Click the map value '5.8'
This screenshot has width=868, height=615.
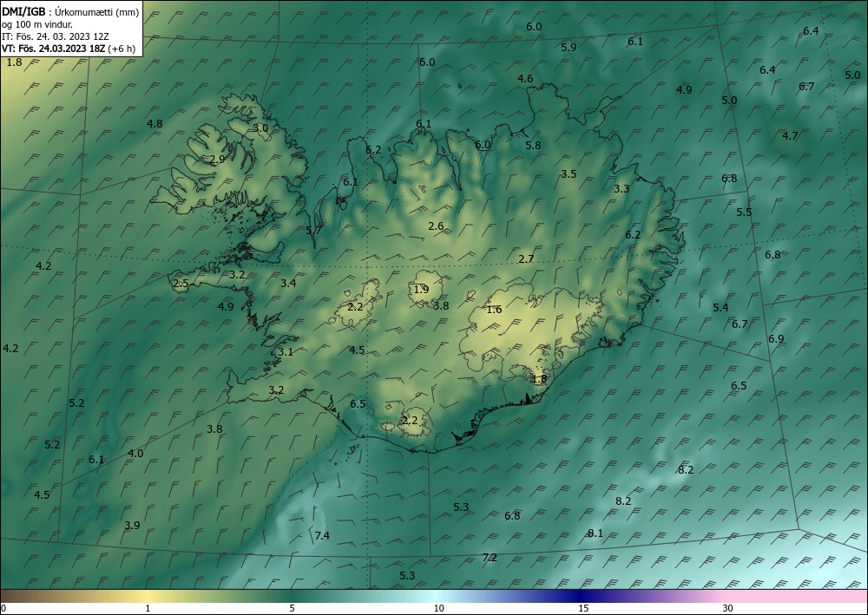533,145
